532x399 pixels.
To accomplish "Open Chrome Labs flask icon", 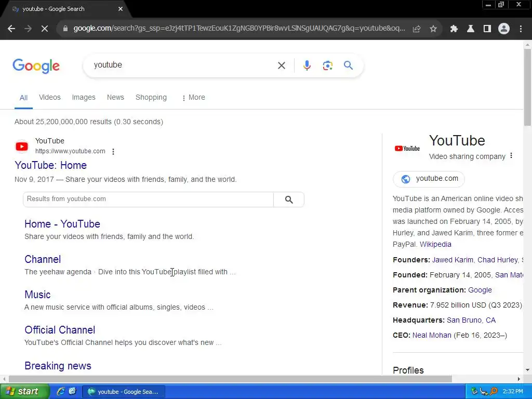I will tap(471, 29).
